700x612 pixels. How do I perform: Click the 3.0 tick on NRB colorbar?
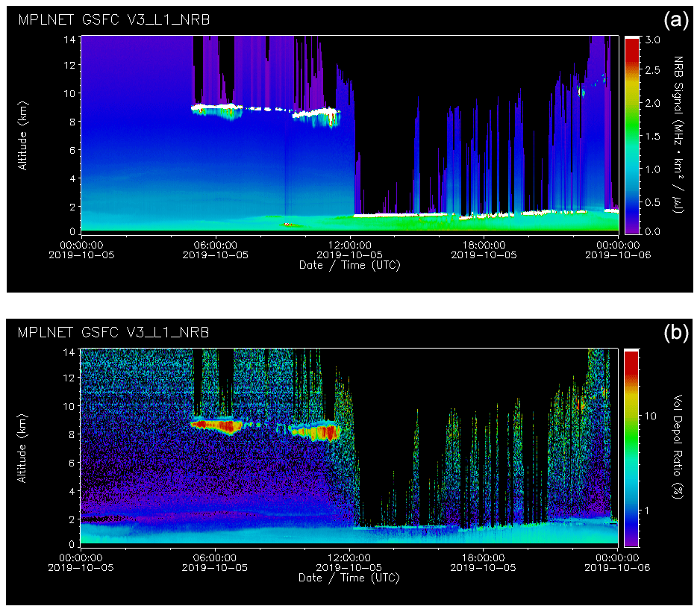pyautogui.click(x=654, y=39)
